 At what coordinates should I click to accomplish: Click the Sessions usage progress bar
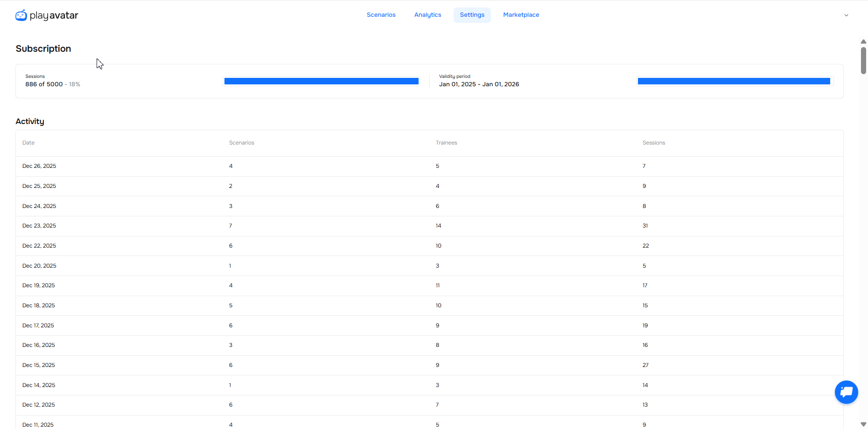tap(321, 81)
